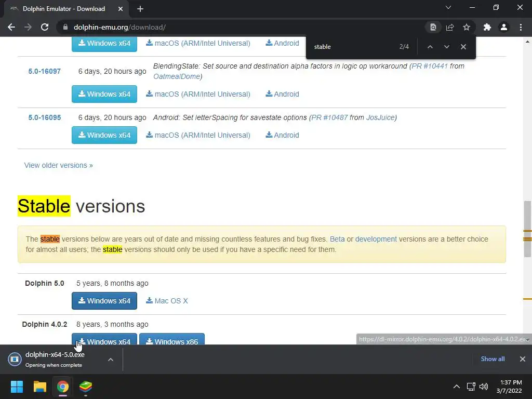
Task: Open the PR #10487 link
Action: pyautogui.click(x=329, y=117)
